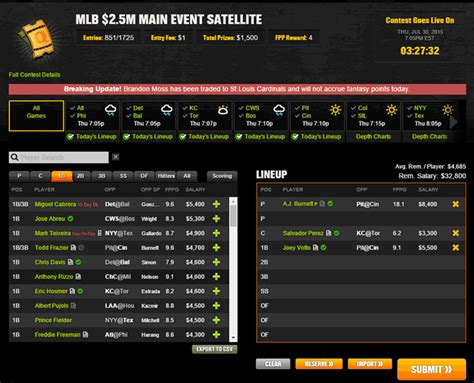The image size is (474, 383).
Task: Open Salvador Perez's notes icon in lineup
Action: pos(328,233)
